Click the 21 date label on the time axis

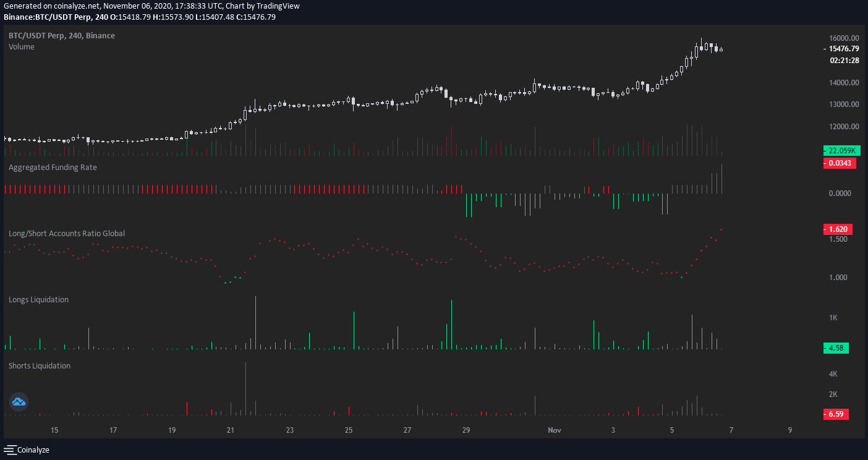tap(231, 430)
